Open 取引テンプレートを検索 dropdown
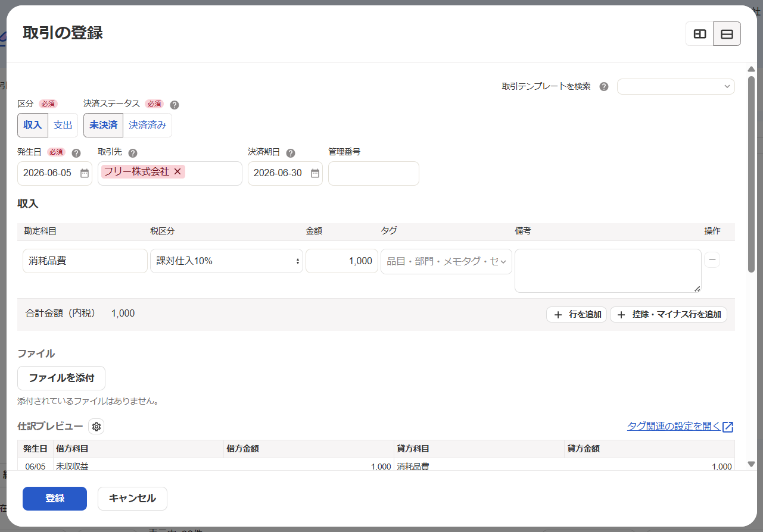 (676, 86)
